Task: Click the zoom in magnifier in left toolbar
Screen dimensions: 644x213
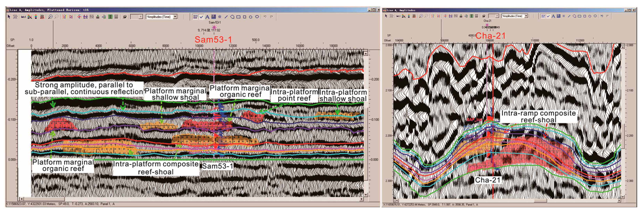Action: [50, 17]
